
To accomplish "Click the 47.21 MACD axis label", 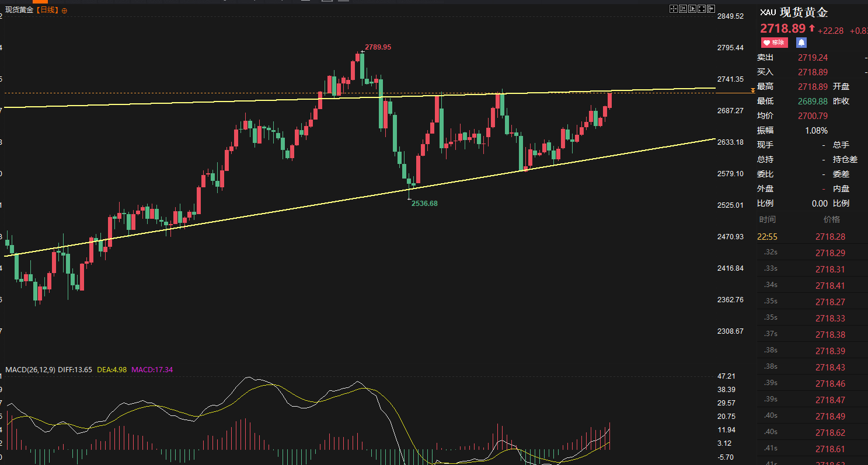I will pos(726,376).
